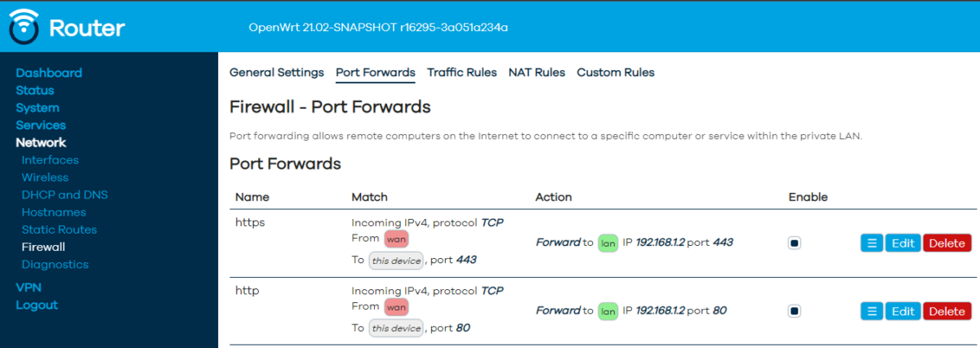Screen dimensions: 980x348
Task: Click the green lan zone badge in http row
Action: [x=608, y=311]
